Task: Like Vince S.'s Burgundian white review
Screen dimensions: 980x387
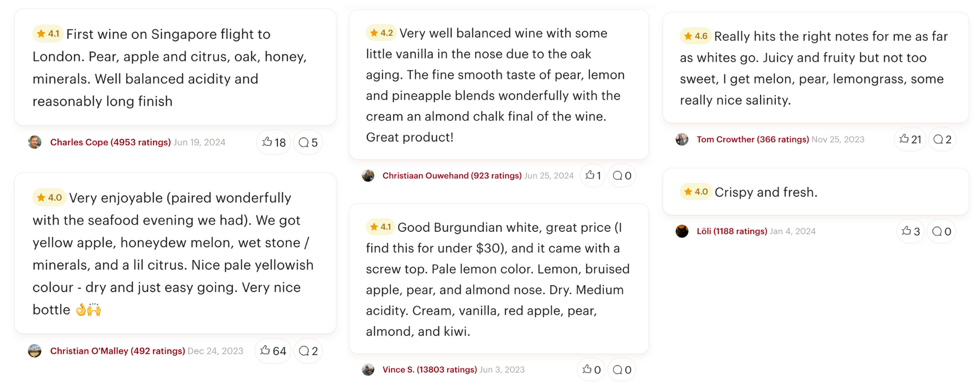Action: tap(591, 370)
